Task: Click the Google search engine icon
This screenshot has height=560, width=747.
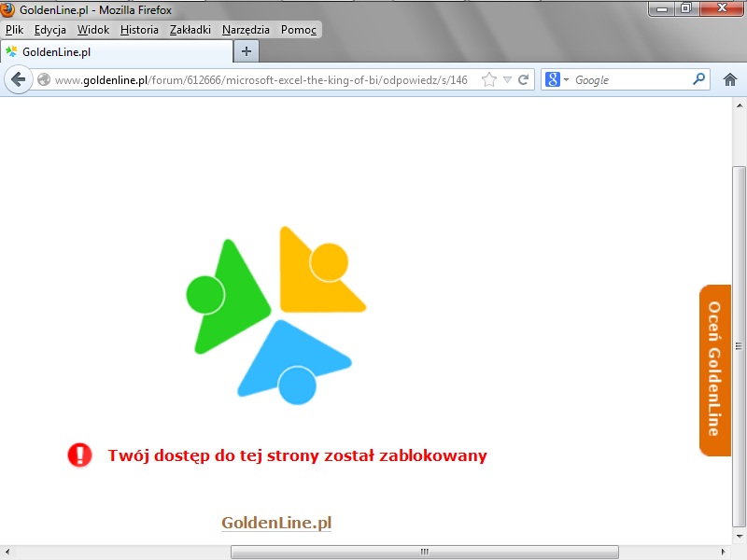Action: tap(553, 79)
